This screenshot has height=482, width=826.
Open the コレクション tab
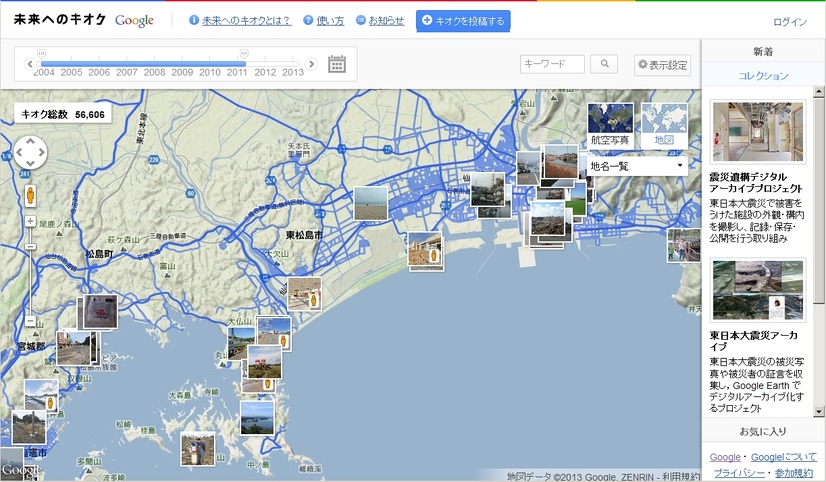(763, 76)
